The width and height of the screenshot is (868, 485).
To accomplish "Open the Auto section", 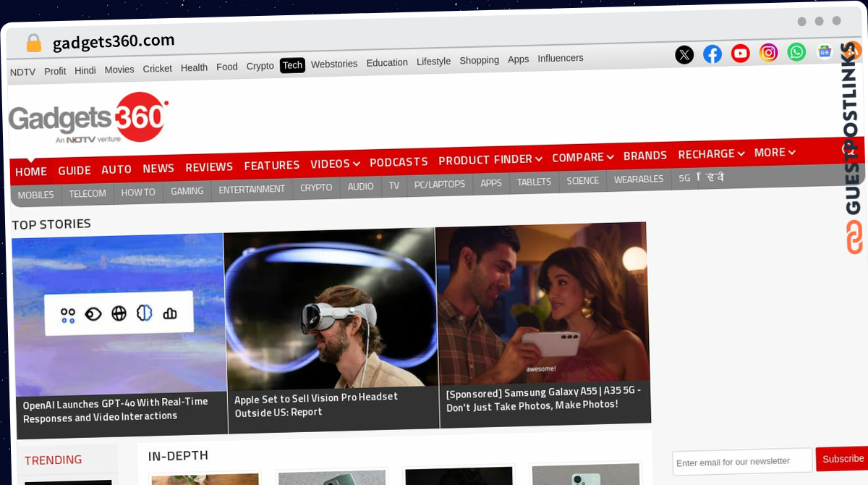I will [x=116, y=169].
